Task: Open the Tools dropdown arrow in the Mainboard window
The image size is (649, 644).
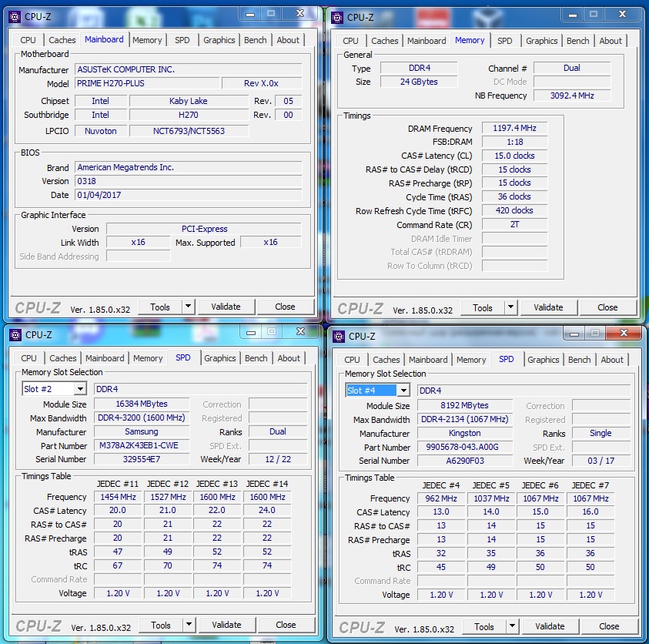Action: click(187, 307)
